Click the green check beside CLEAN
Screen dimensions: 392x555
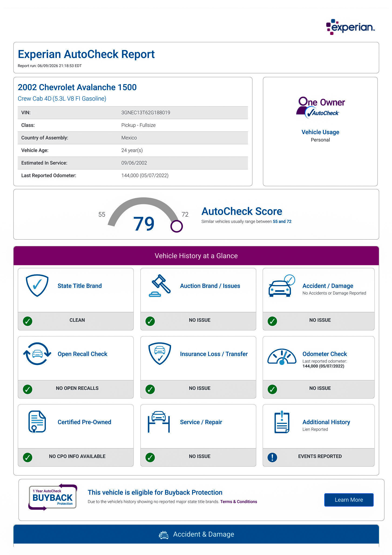tap(27, 321)
